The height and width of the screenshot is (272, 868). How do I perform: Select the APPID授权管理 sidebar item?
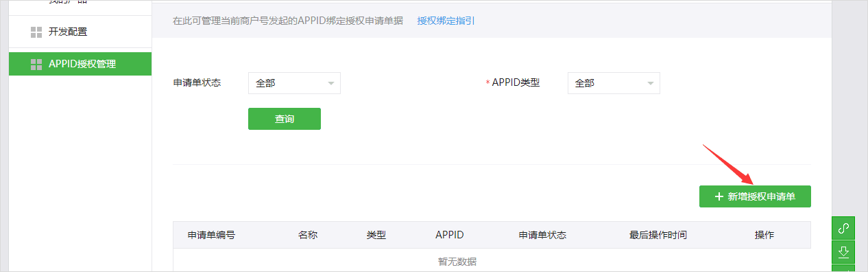pyautogui.click(x=80, y=64)
